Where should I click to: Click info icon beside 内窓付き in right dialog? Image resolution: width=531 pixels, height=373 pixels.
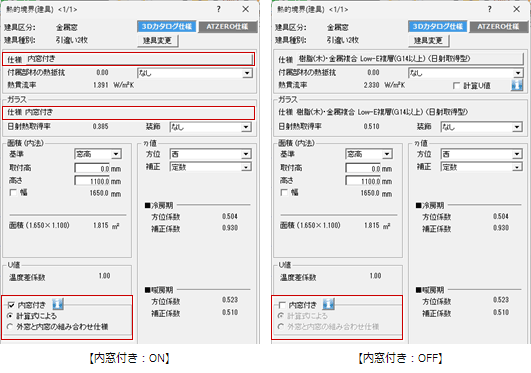click(x=328, y=304)
